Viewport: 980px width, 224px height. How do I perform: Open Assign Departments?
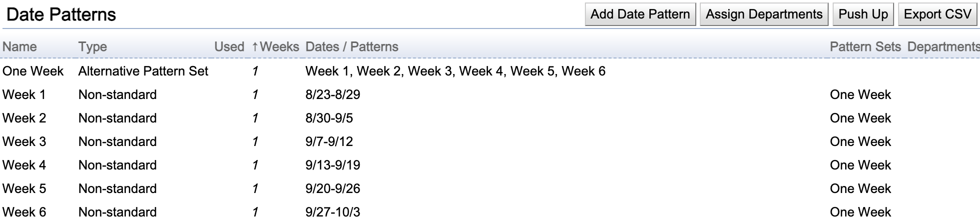[x=764, y=14]
